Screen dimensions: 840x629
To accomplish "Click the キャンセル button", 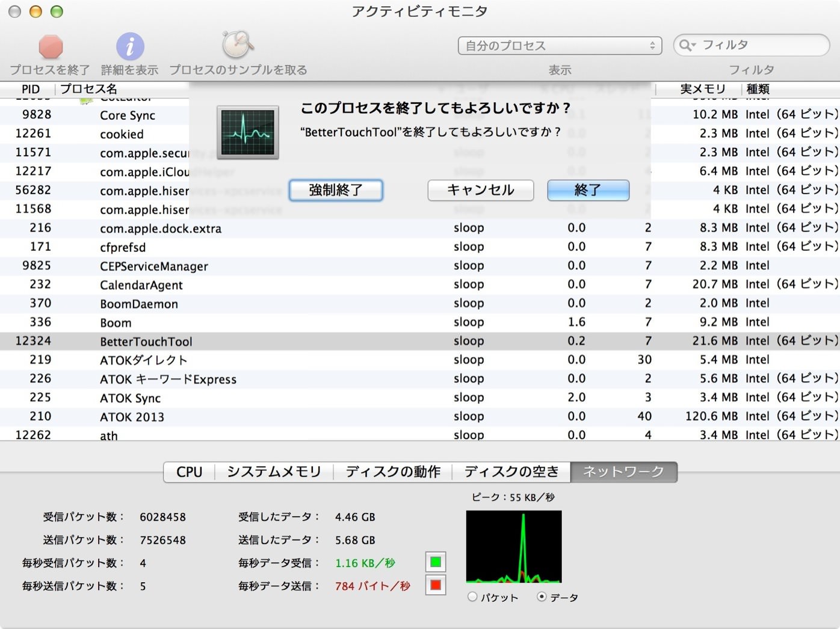I will pyautogui.click(x=480, y=190).
